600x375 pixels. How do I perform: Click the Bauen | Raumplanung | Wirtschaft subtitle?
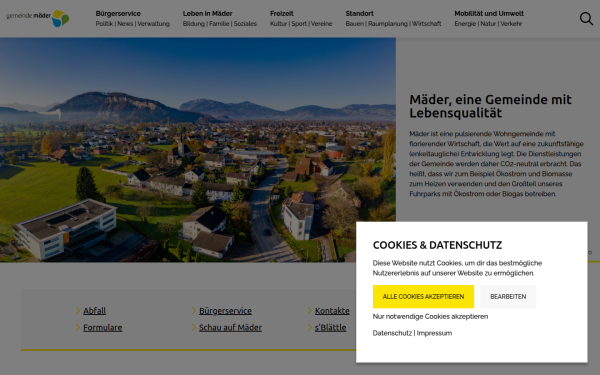click(x=393, y=24)
